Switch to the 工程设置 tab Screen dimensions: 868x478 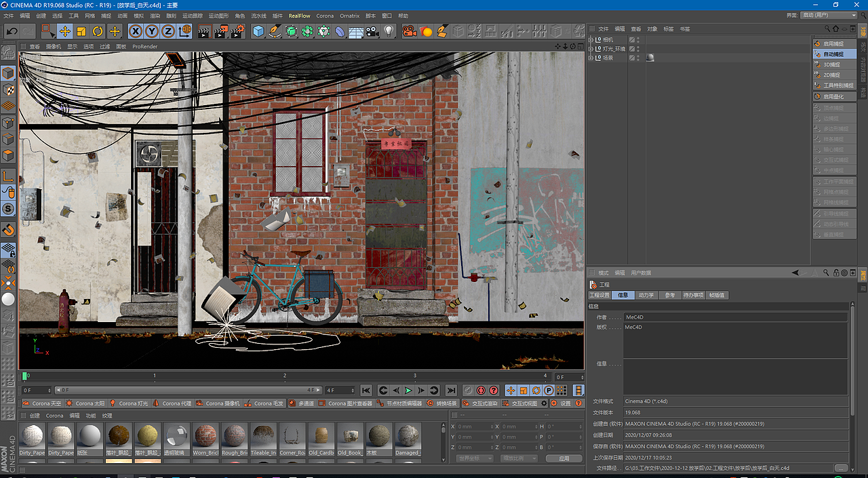599,296
